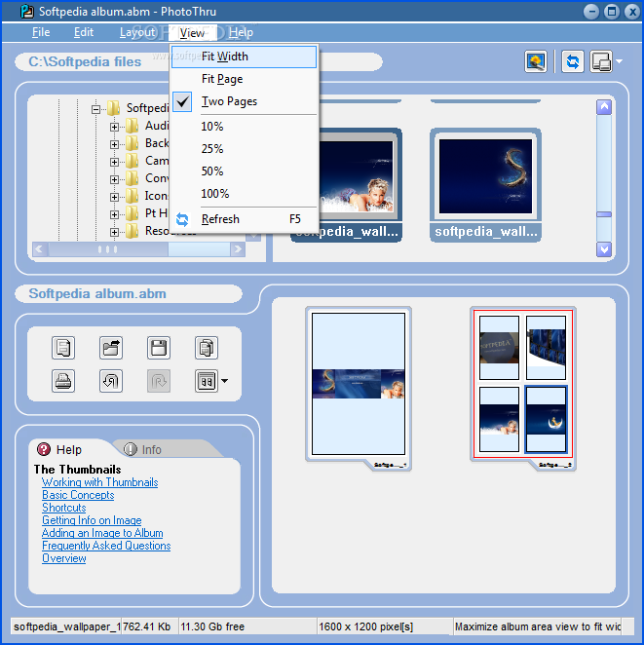This screenshot has width=644, height=645.
Task: Expand the Pt H folder node
Action: coord(114,214)
